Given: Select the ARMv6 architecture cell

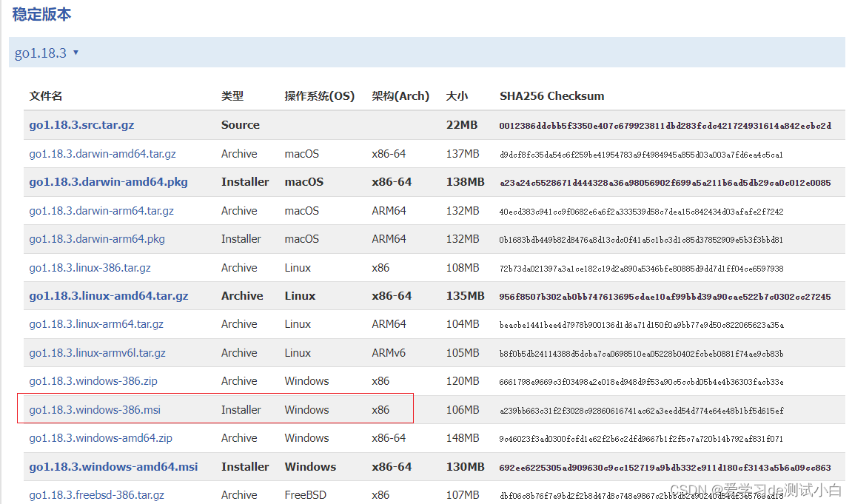Looking at the screenshot, I should 389,353.
